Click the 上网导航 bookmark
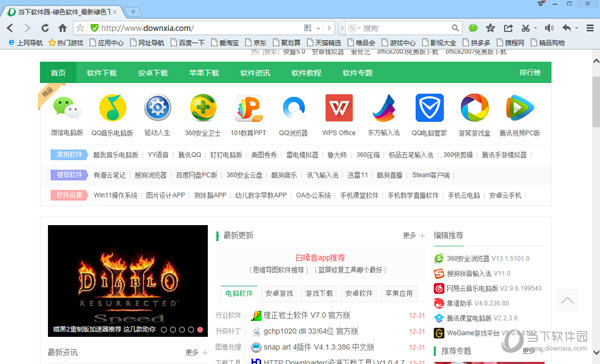Image resolution: width=600 pixels, height=364 pixels. (x=26, y=42)
